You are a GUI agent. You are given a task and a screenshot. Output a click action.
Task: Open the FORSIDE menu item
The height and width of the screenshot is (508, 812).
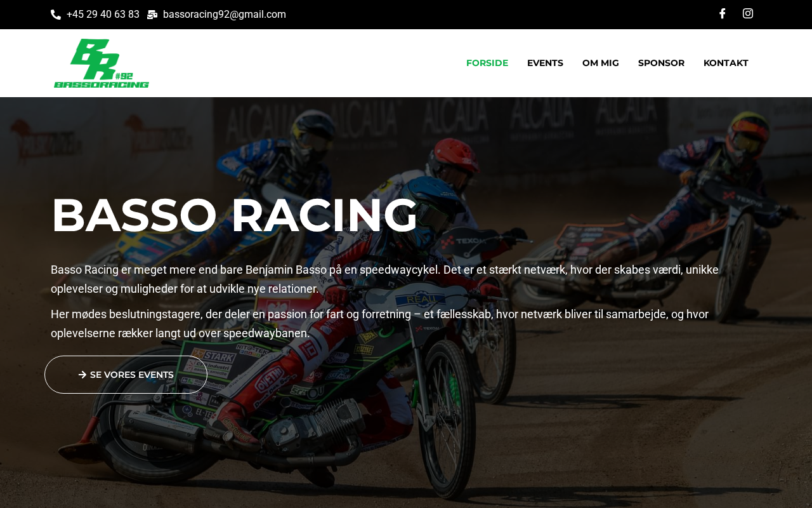[487, 63]
